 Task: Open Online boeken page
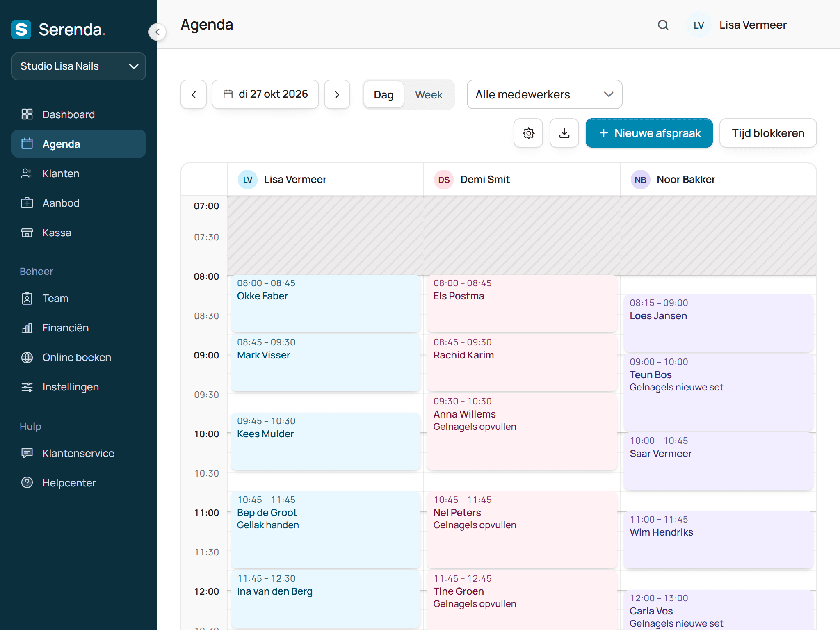coord(79,357)
